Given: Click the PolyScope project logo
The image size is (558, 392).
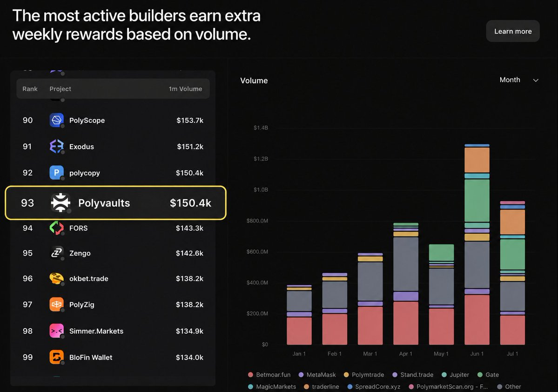Looking at the screenshot, I should 57,120.
